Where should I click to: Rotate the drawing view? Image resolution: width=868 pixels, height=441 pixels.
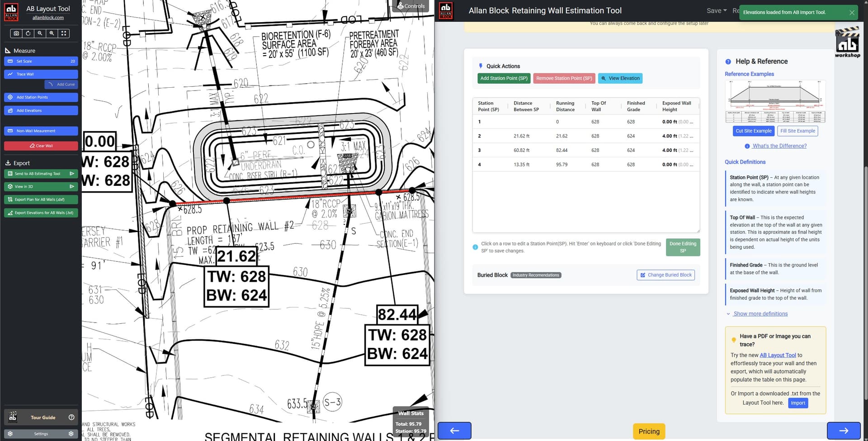(x=28, y=33)
